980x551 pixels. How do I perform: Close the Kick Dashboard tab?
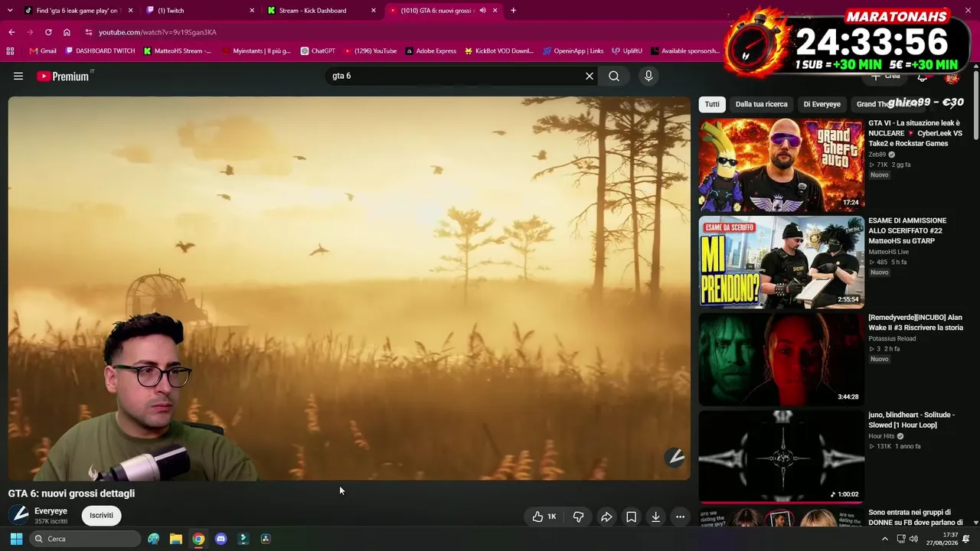[374, 11]
